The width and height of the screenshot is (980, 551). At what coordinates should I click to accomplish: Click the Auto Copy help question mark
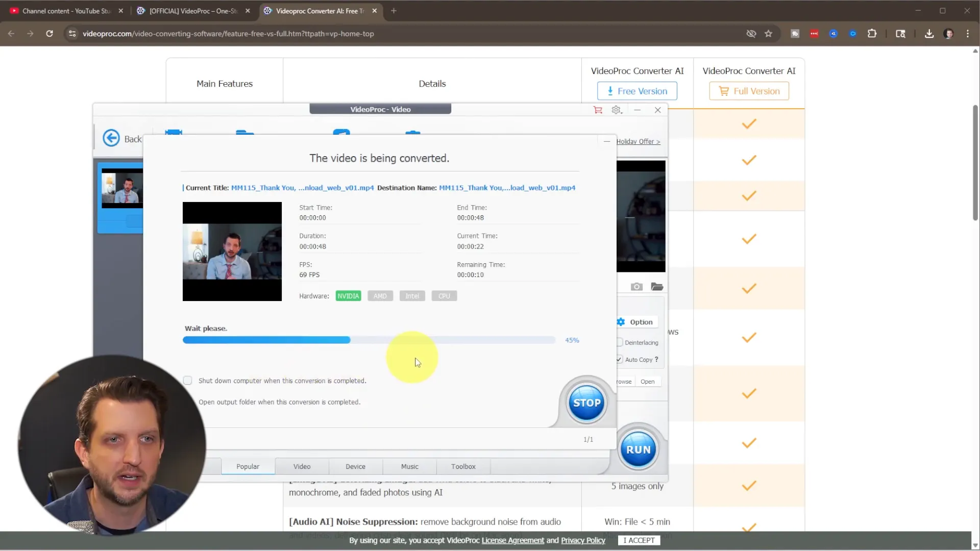tap(656, 359)
